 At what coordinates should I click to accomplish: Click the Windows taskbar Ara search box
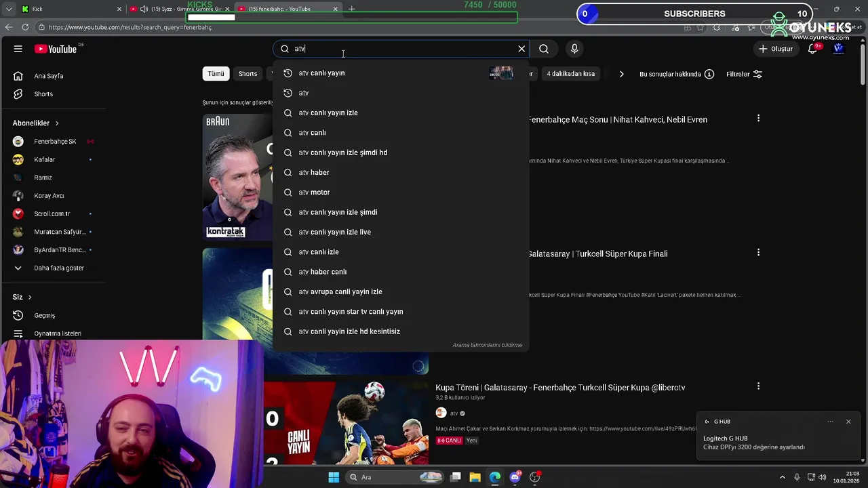pyautogui.click(x=395, y=477)
